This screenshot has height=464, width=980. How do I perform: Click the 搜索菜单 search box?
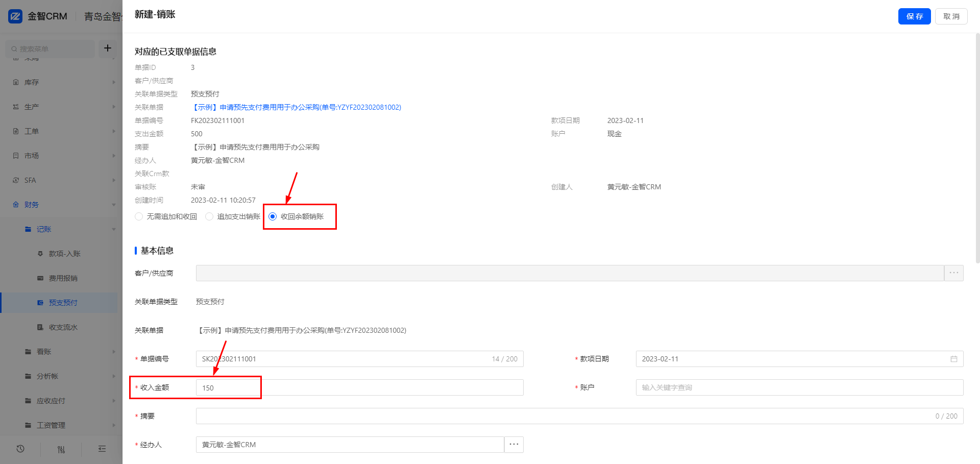click(50, 49)
